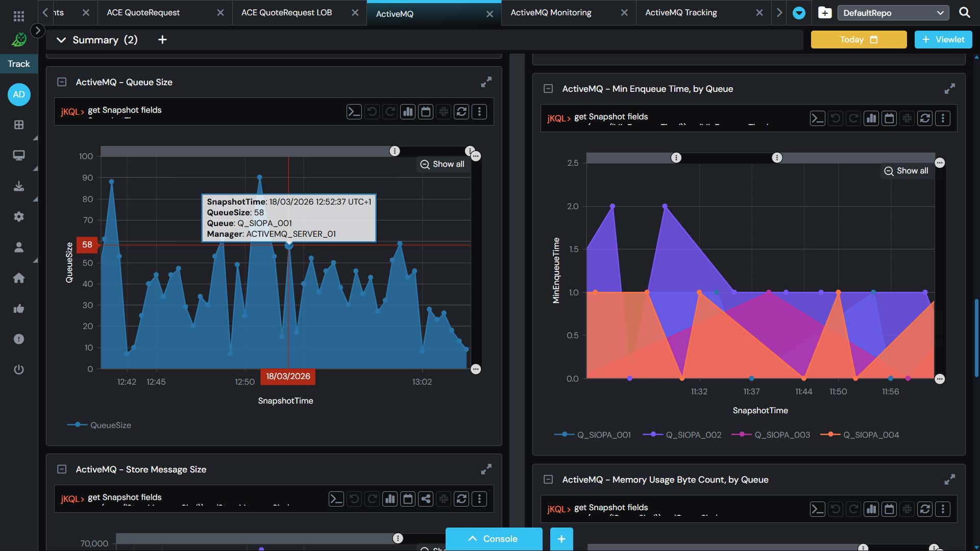Open the calendar picker in Queue Size viewlet
Viewport: 980px width, 551px height.
[426, 111]
